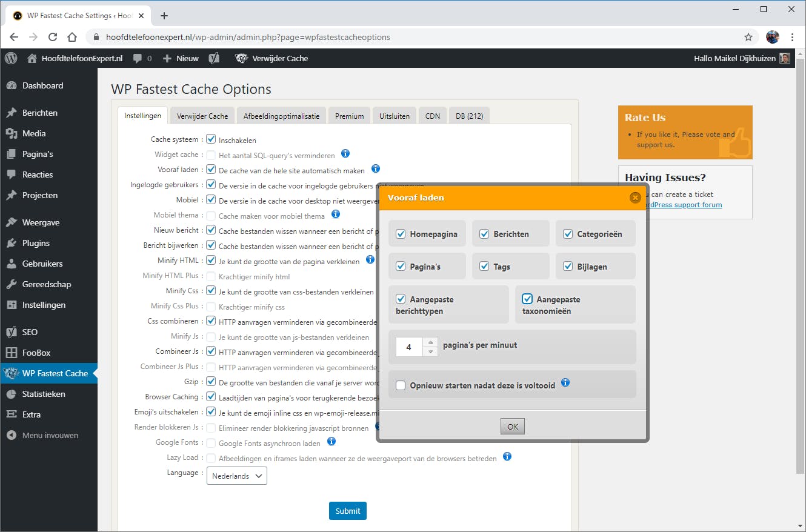
Task: Open the comments bubble icon in admin bar
Action: click(x=138, y=59)
